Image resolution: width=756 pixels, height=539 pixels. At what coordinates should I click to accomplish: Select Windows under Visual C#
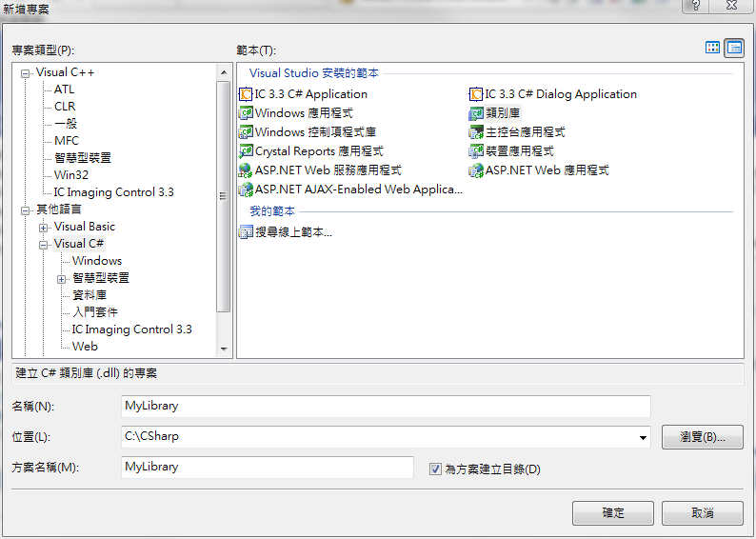click(x=97, y=260)
